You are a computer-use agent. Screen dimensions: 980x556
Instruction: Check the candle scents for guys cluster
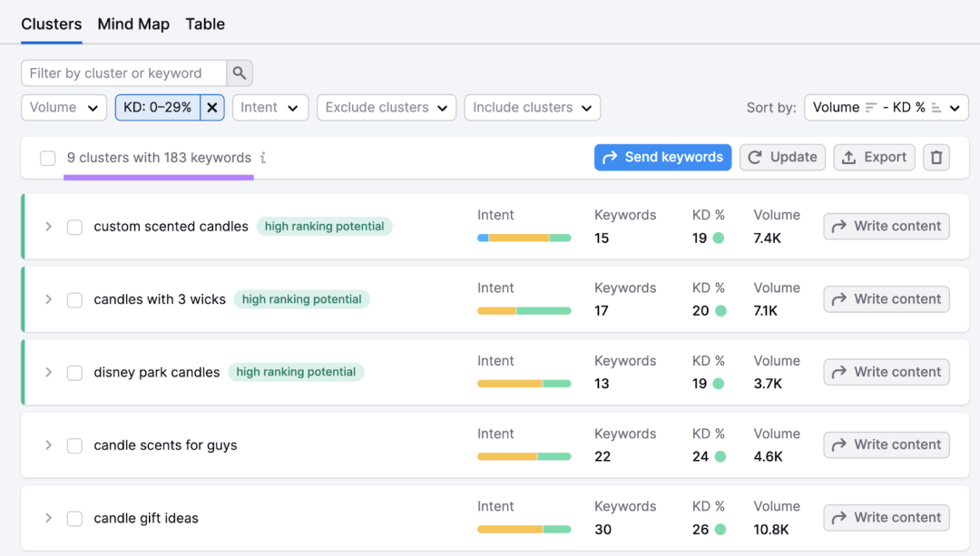tap(74, 445)
